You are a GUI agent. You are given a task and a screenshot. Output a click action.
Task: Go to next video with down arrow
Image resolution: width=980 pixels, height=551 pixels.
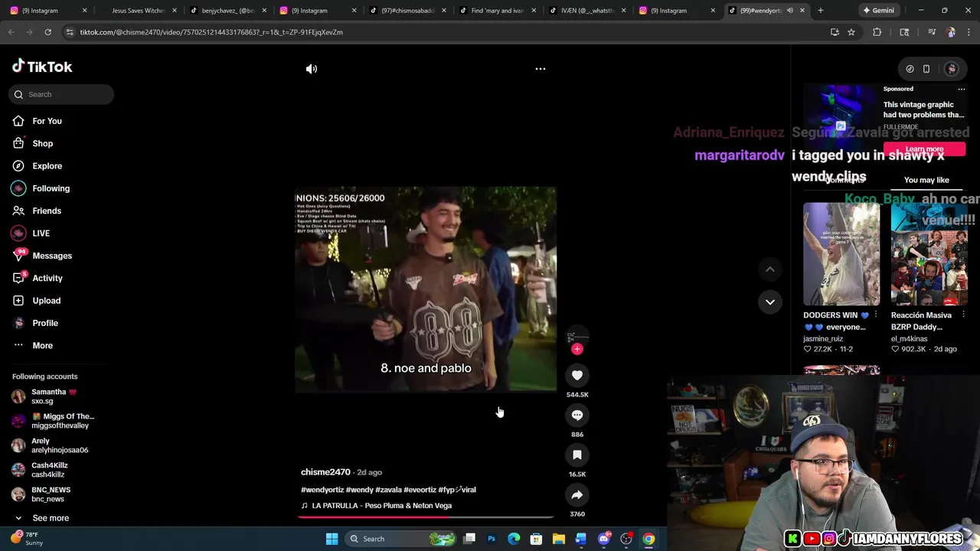tap(770, 302)
